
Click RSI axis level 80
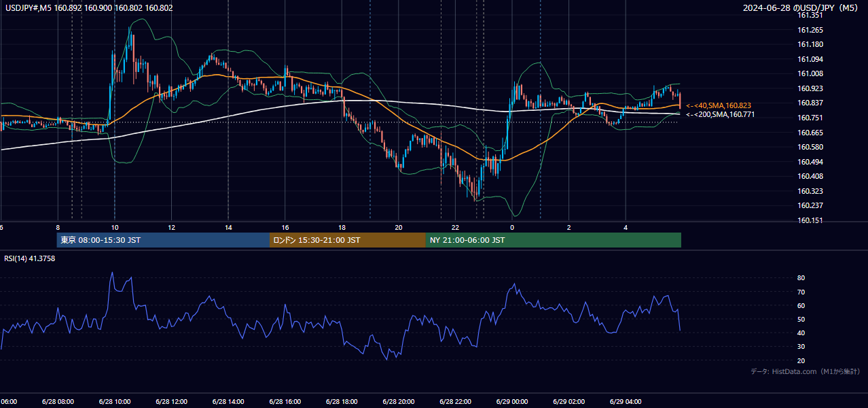coord(801,278)
